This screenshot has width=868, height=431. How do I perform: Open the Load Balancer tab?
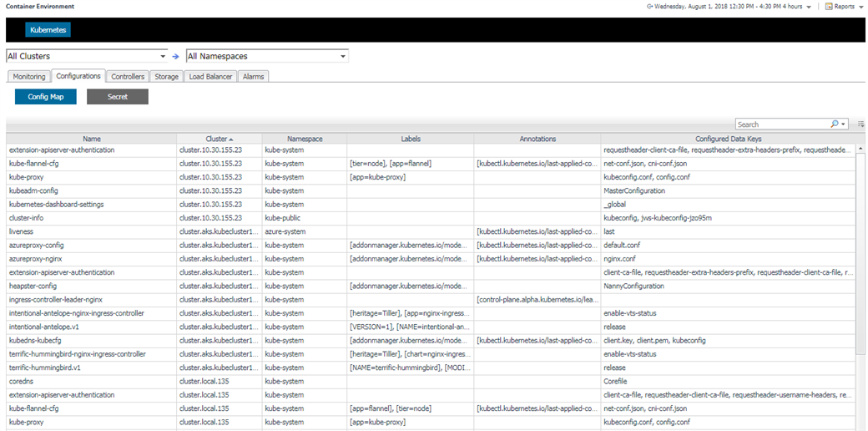click(210, 77)
